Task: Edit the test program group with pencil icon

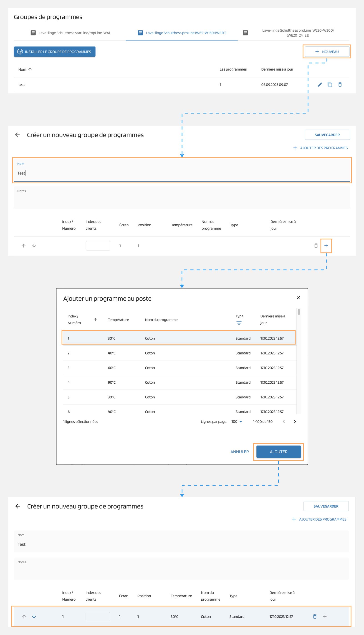Action: tap(319, 84)
